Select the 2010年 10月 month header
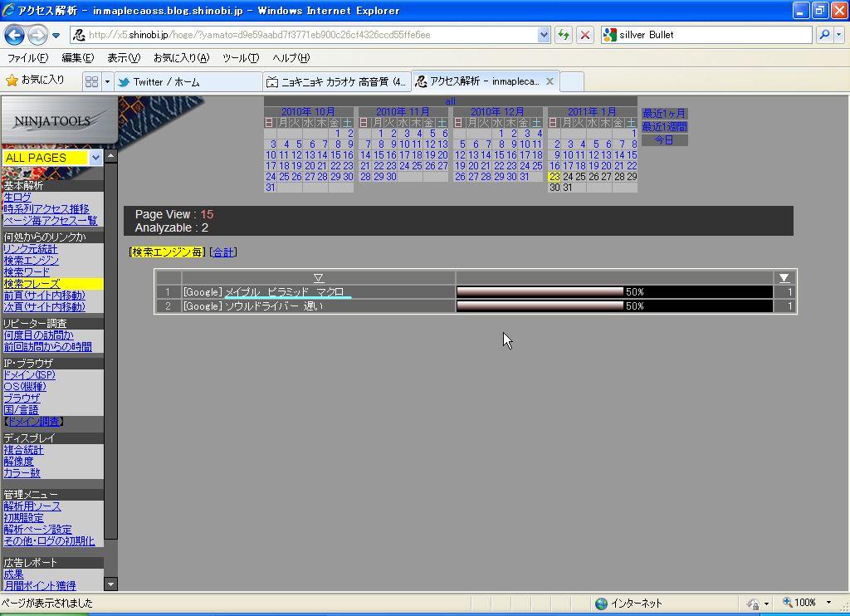850x616 pixels. 308,112
